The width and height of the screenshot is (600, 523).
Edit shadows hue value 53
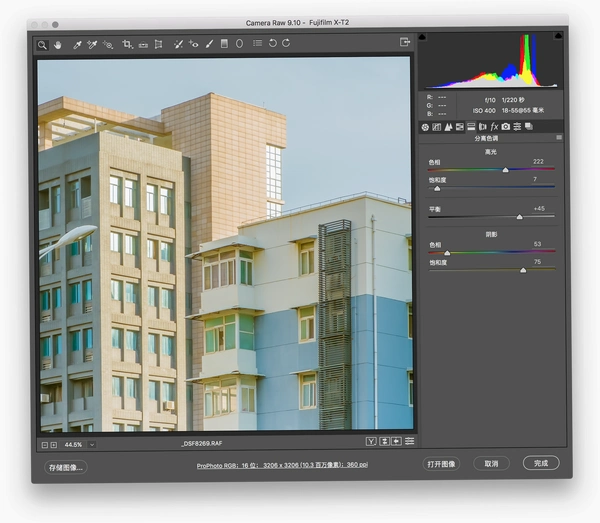click(537, 244)
